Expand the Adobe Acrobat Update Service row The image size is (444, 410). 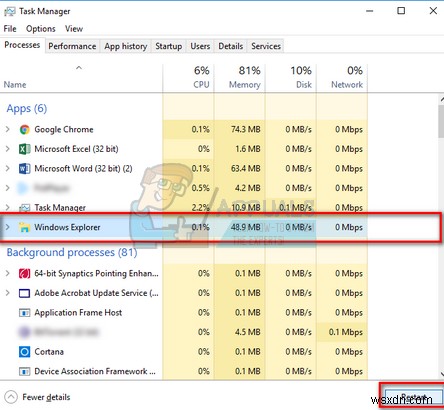[x=8, y=293]
